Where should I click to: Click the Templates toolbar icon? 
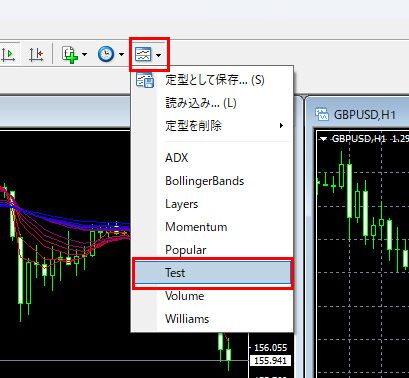pos(143,54)
